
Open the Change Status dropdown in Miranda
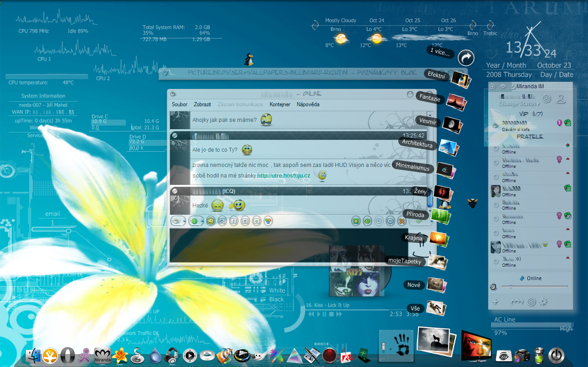pos(519,103)
